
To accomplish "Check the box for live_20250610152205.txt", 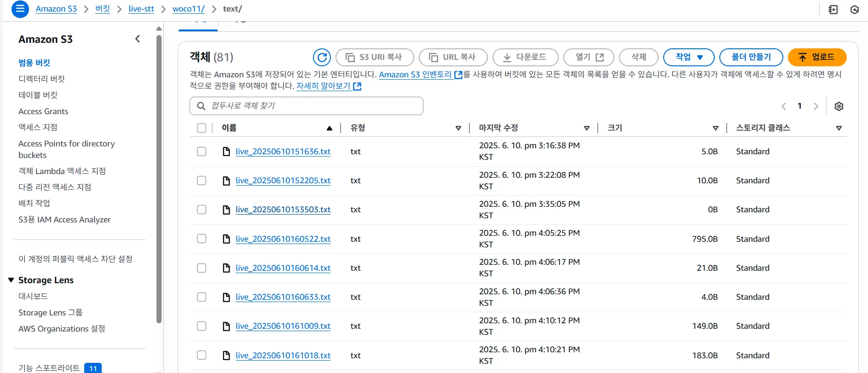I will click(202, 181).
